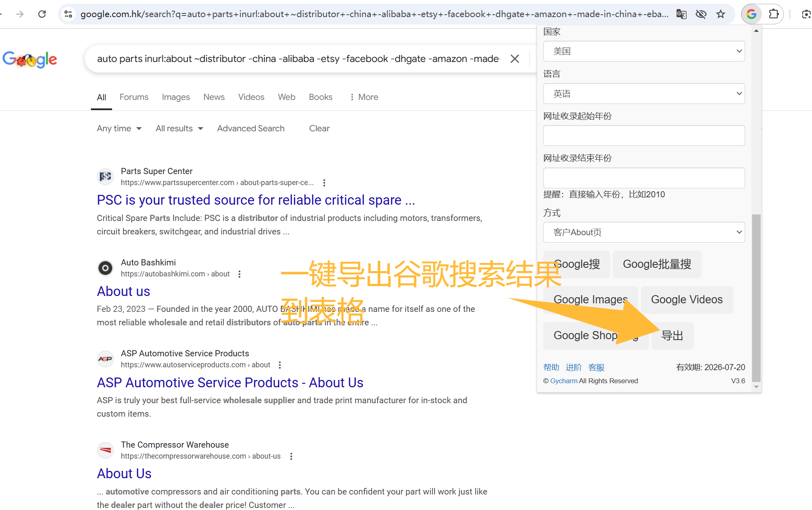This screenshot has width=812, height=510.
Task: Expand the All results filter
Action: pyautogui.click(x=179, y=128)
